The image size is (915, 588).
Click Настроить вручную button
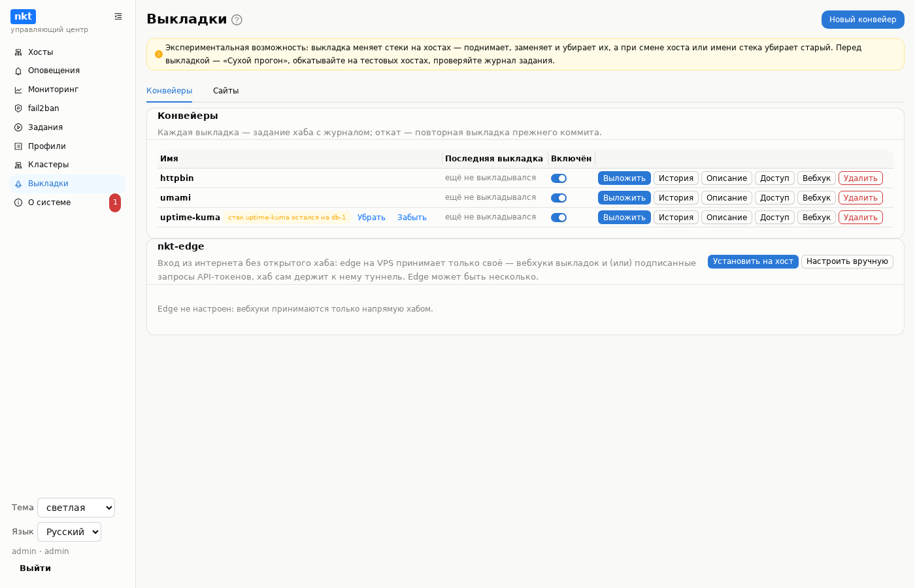point(847,261)
